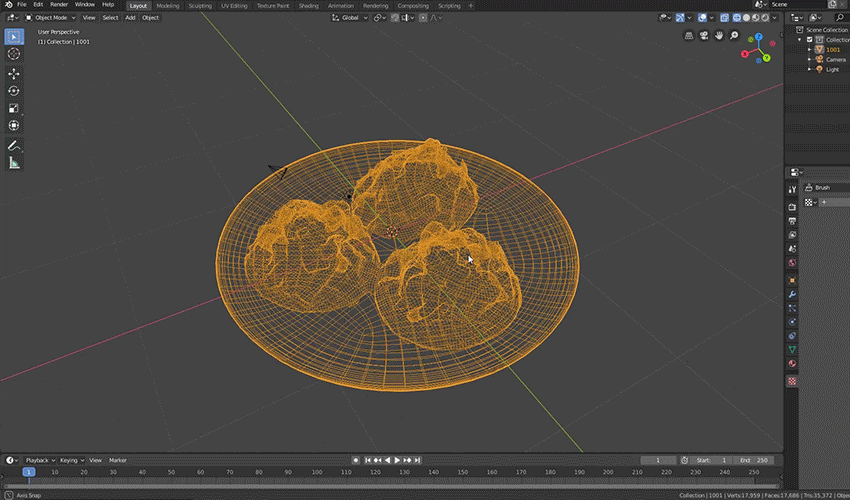This screenshot has width=850, height=500.
Task: Toggle X-ray display in viewport header
Action: click(723, 18)
